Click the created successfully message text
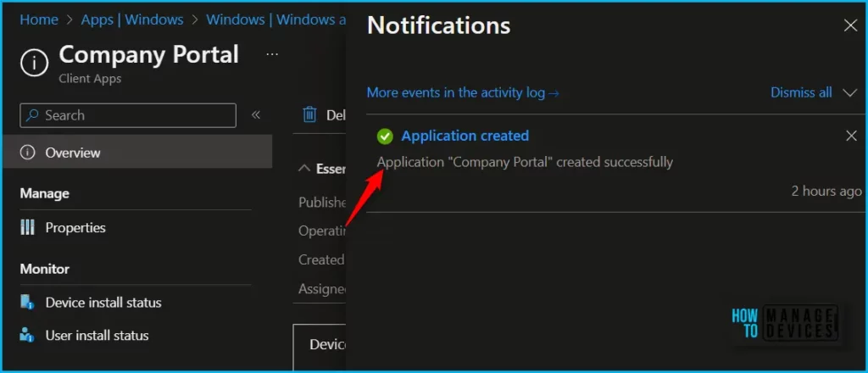This screenshot has height=373, width=868. tap(525, 162)
